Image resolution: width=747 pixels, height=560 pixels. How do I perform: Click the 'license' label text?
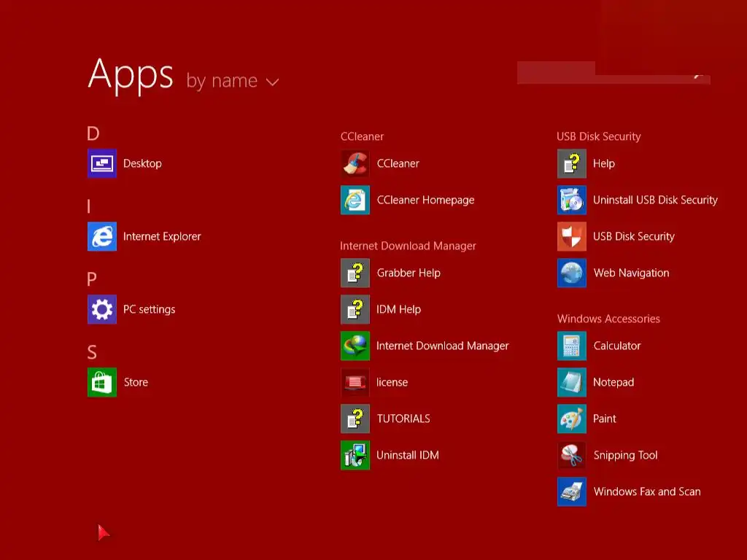pyautogui.click(x=392, y=382)
